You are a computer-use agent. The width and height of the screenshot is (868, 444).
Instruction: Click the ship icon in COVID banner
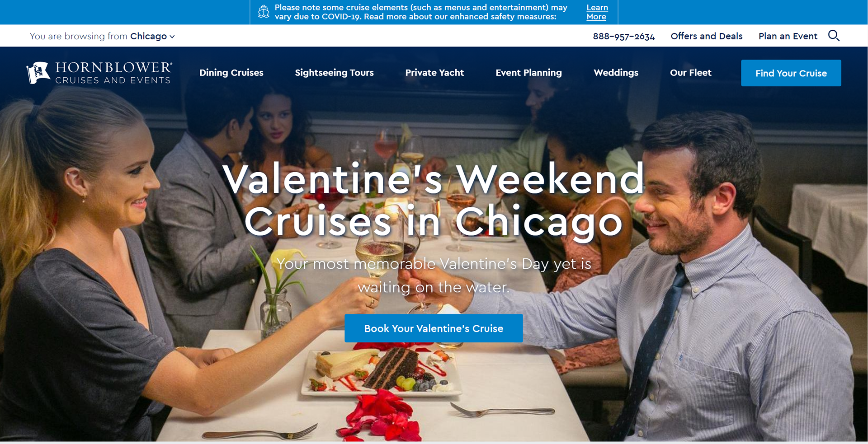click(x=264, y=12)
